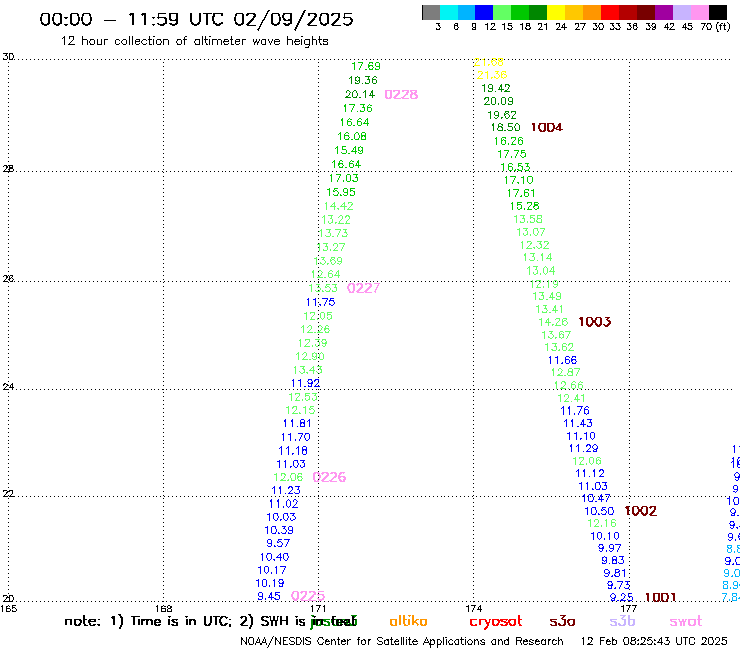Image resolution: width=740 pixels, height=650 pixels.
Task: Click the latitude axis label '22'
Action: click(x=8, y=493)
